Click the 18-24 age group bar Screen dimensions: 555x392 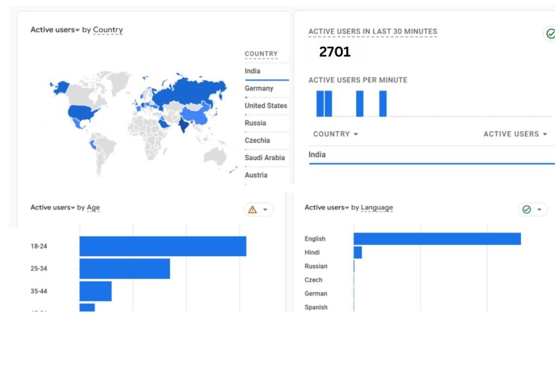point(163,246)
